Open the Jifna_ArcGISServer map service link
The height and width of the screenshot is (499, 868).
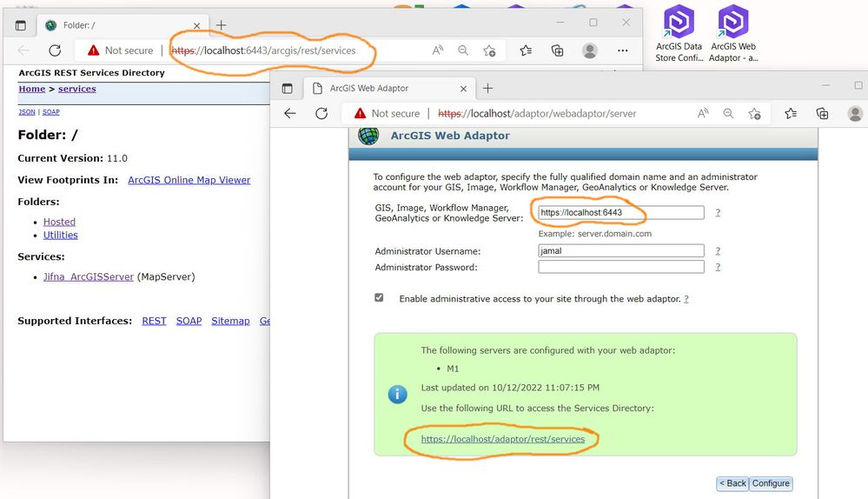click(x=89, y=277)
